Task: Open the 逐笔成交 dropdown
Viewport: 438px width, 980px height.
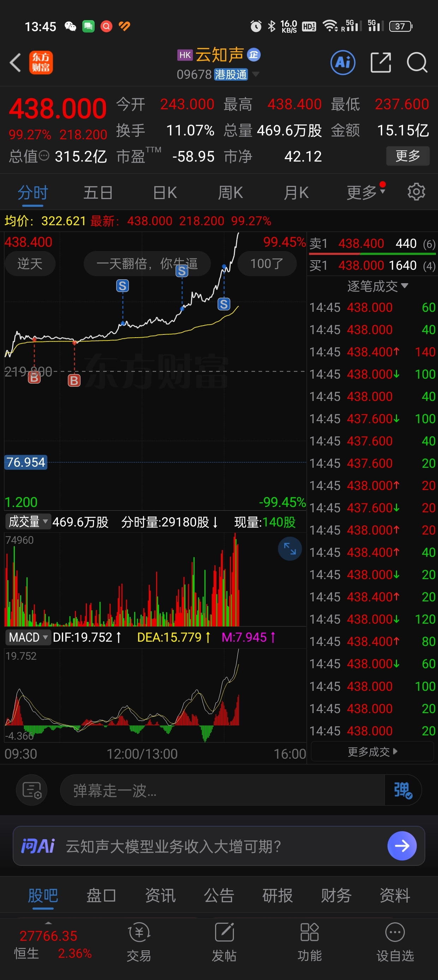Action: pyautogui.click(x=378, y=286)
